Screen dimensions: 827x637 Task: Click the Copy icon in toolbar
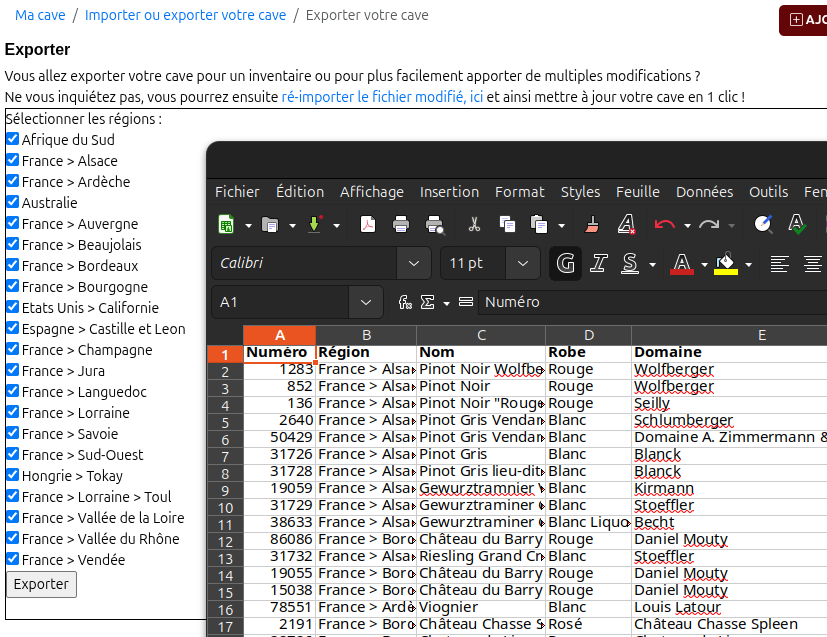507,225
